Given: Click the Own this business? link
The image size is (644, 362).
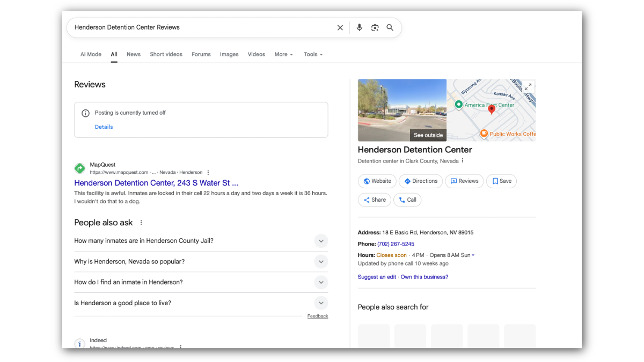Looking at the screenshot, I should (425, 277).
